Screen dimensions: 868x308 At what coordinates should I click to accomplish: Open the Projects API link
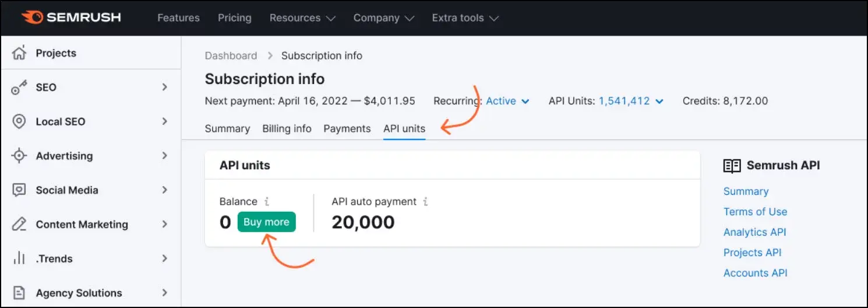click(x=752, y=253)
